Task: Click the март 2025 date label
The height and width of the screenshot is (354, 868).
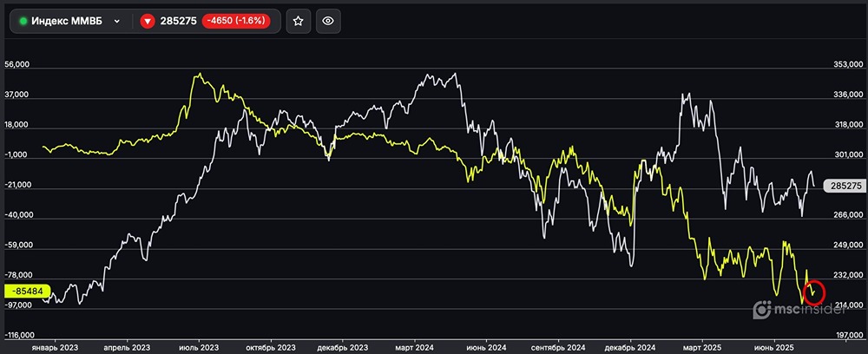Action: tap(703, 347)
